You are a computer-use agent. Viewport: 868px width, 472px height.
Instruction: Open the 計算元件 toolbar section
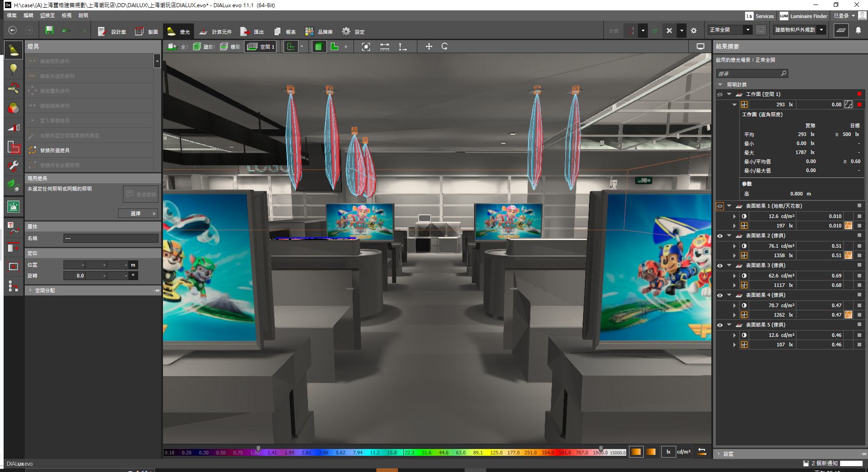(216, 31)
